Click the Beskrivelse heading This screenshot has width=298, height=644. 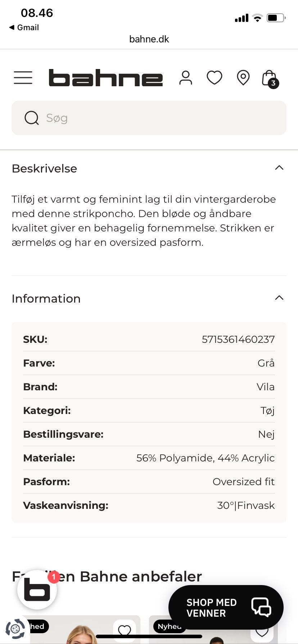tap(44, 169)
